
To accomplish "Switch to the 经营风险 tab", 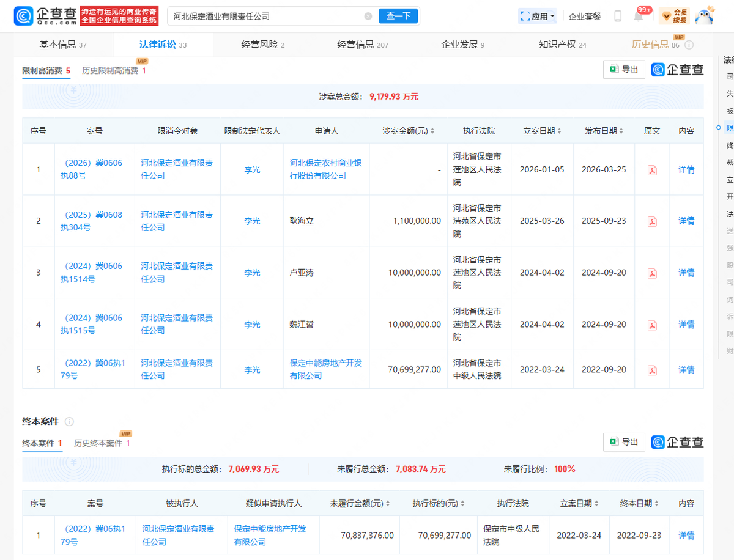I will pos(263,45).
